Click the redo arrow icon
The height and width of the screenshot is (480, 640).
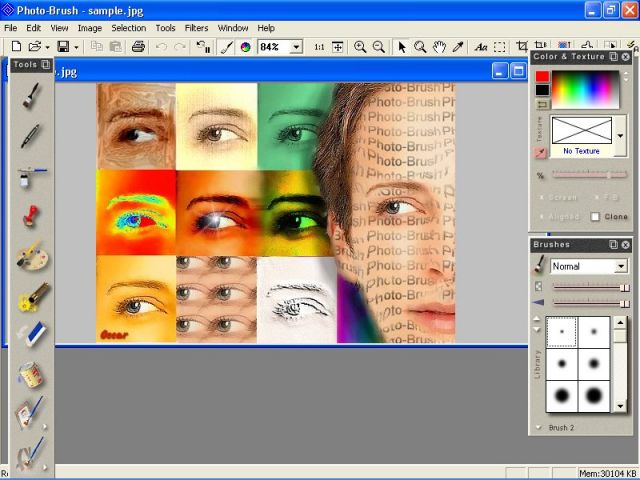(x=180, y=47)
